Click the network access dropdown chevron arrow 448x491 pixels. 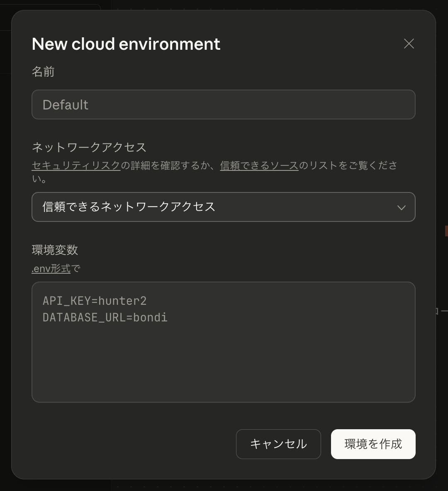coord(401,207)
